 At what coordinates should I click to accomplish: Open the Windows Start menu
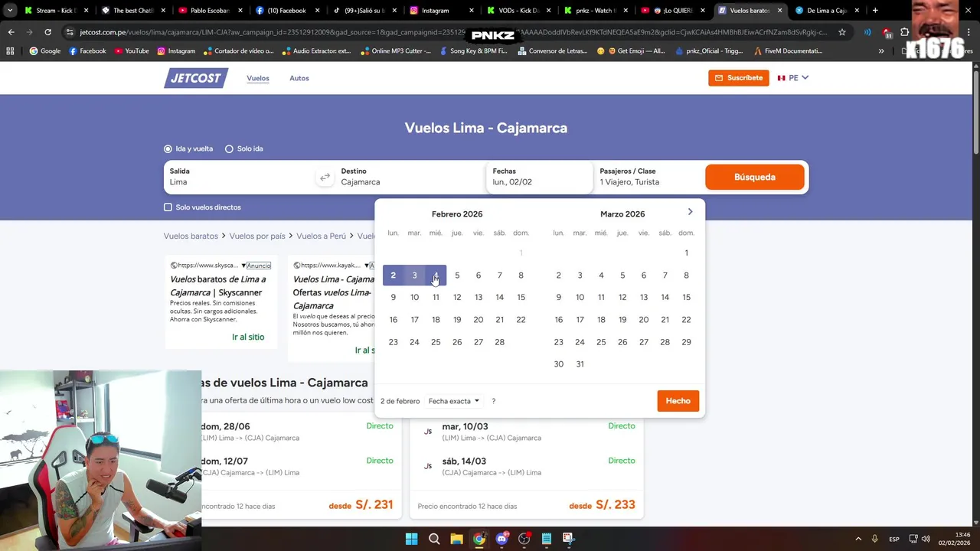click(412, 539)
